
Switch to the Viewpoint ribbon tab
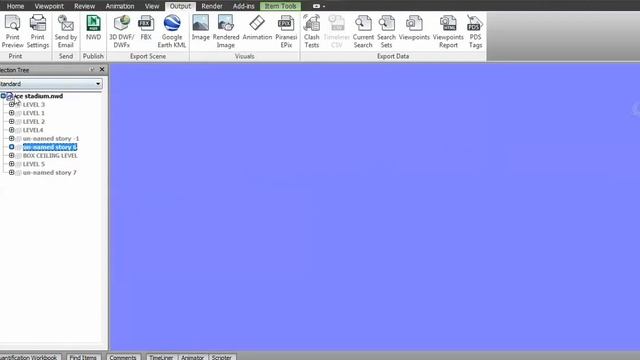49,6
